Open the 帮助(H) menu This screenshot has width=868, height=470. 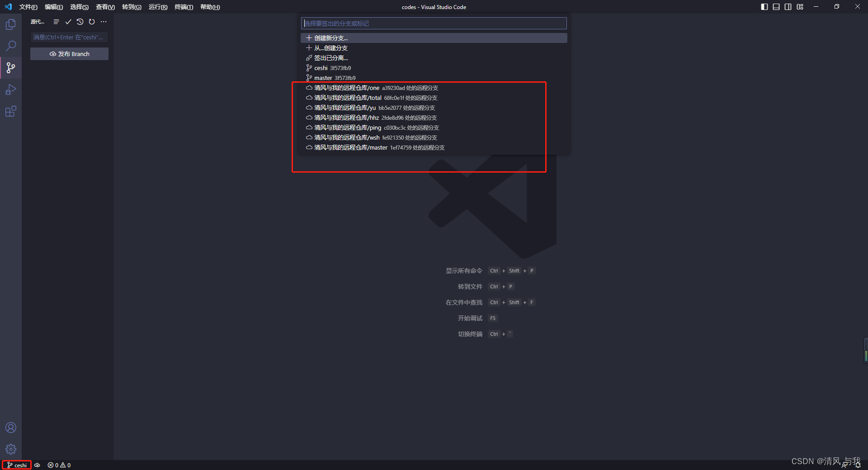point(210,7)
